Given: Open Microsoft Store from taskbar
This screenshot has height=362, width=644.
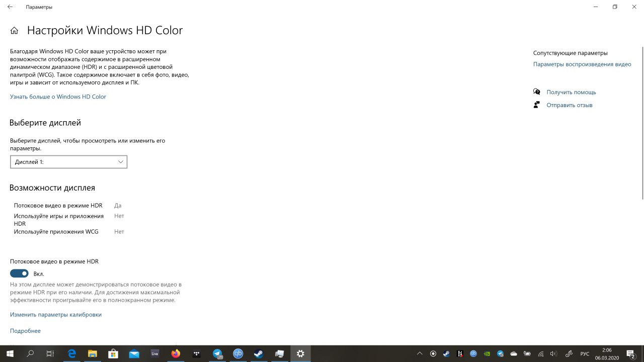Looking at the screenshot, I should [113, 353].
